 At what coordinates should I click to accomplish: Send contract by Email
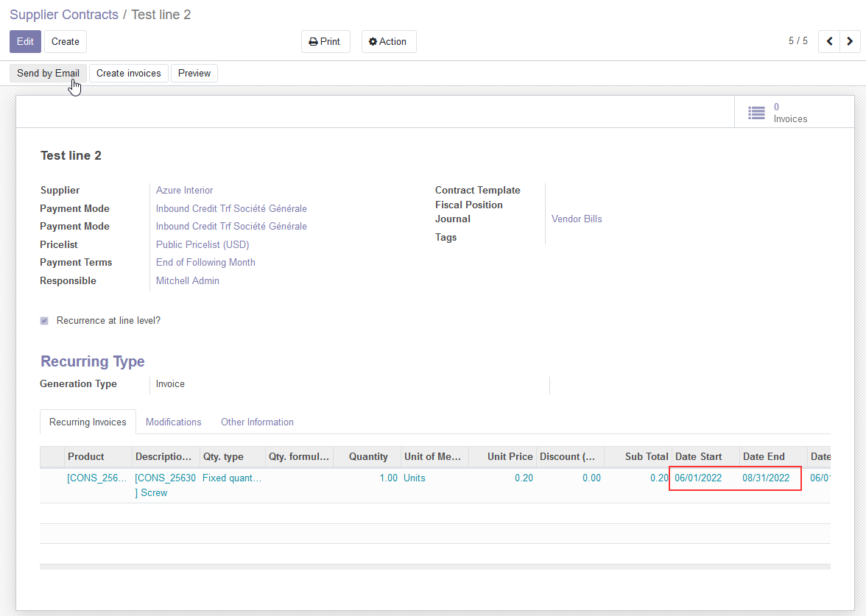coord(48,74)
